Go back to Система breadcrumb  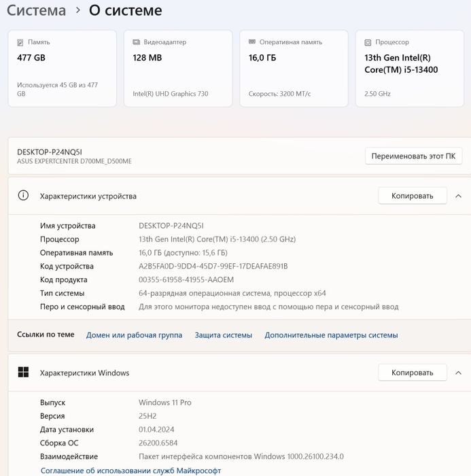[x=37, y=11]
